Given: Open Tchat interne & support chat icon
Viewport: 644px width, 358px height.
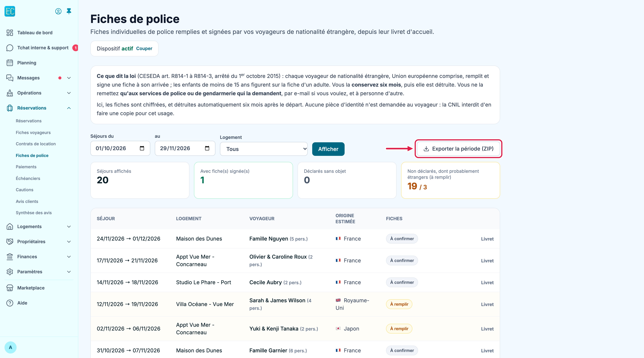Looking at the screenshot, I should [10, 48].
